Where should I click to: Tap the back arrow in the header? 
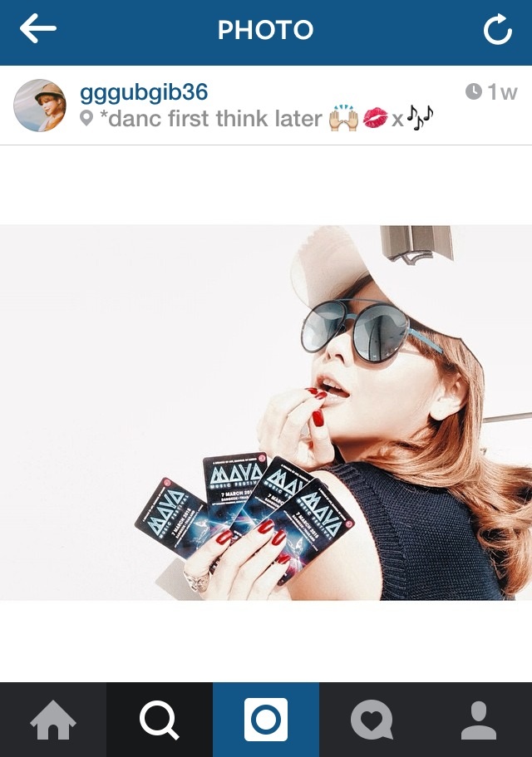37,28
